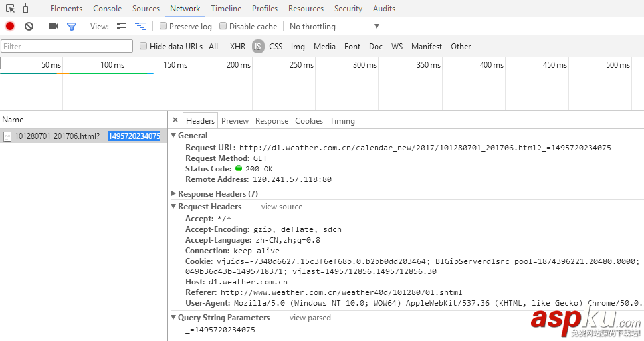
Task: Open the No throttling dropdown
Action: (335, 27)
